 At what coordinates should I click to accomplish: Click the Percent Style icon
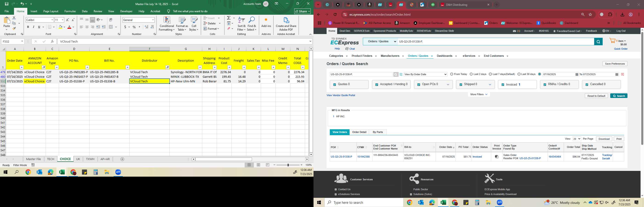point(134,27)
